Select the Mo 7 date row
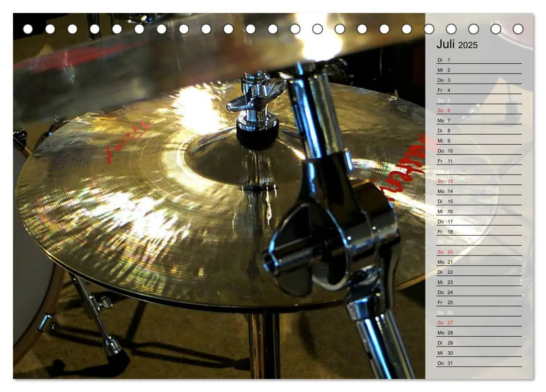The height and width of the screenshot is (392, 546). 479,120
